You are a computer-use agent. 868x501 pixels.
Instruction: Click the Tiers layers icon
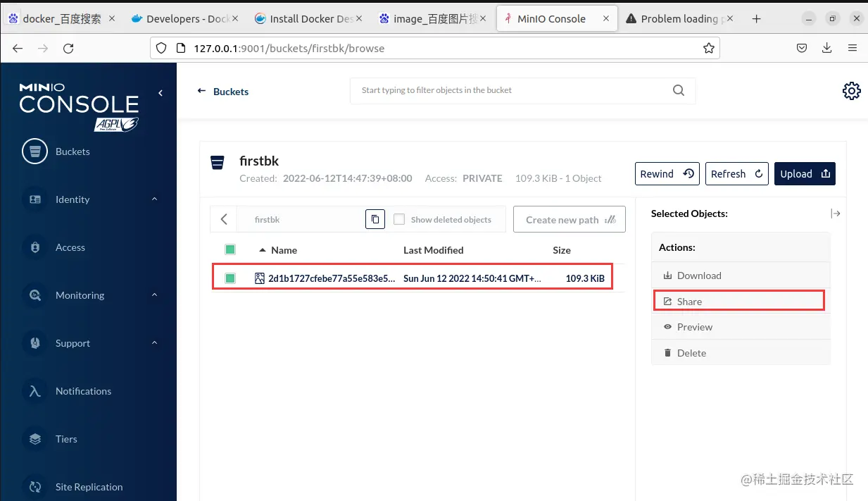coord(34,439)
